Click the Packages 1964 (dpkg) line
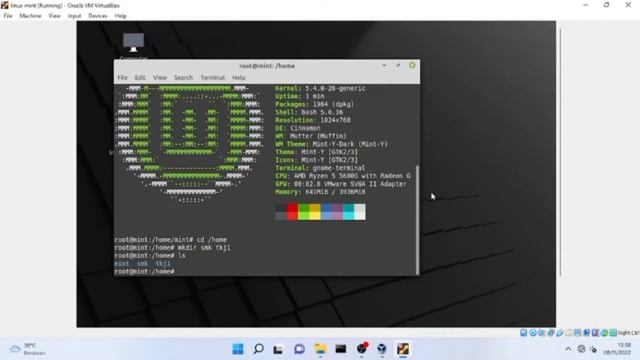The width and height of the screenshot is (640, 360). coord(315,104)
